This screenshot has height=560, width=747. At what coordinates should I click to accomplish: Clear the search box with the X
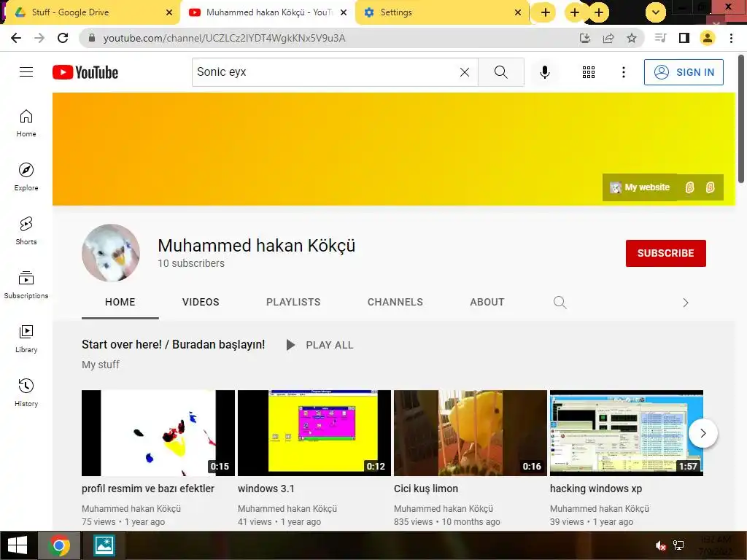(x=465, y=72)
